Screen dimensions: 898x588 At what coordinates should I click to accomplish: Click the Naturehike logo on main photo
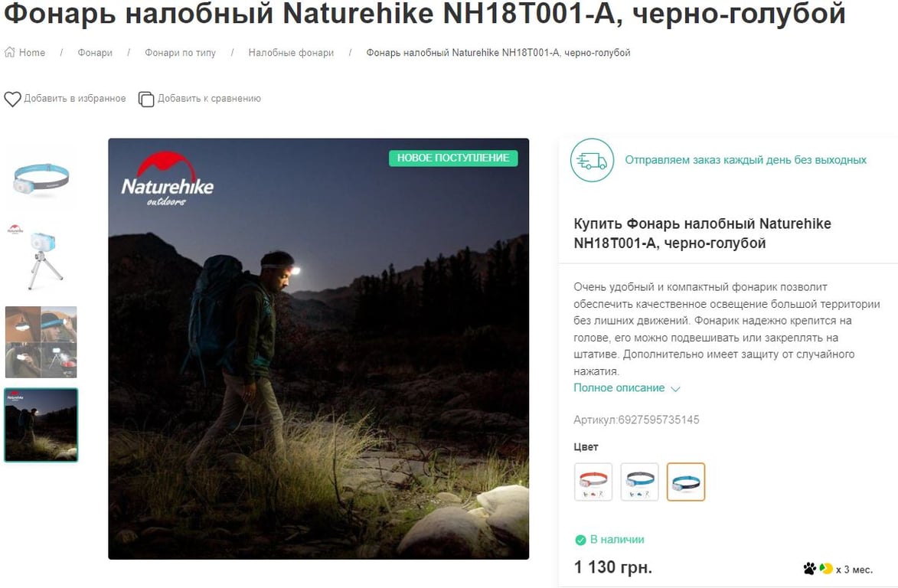167,178
